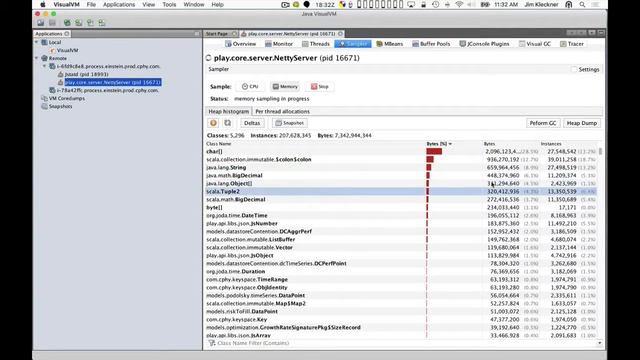The image size is (640, 360).
Task: Collapse the Remote tree node
Action: click(x=36, y=58)
